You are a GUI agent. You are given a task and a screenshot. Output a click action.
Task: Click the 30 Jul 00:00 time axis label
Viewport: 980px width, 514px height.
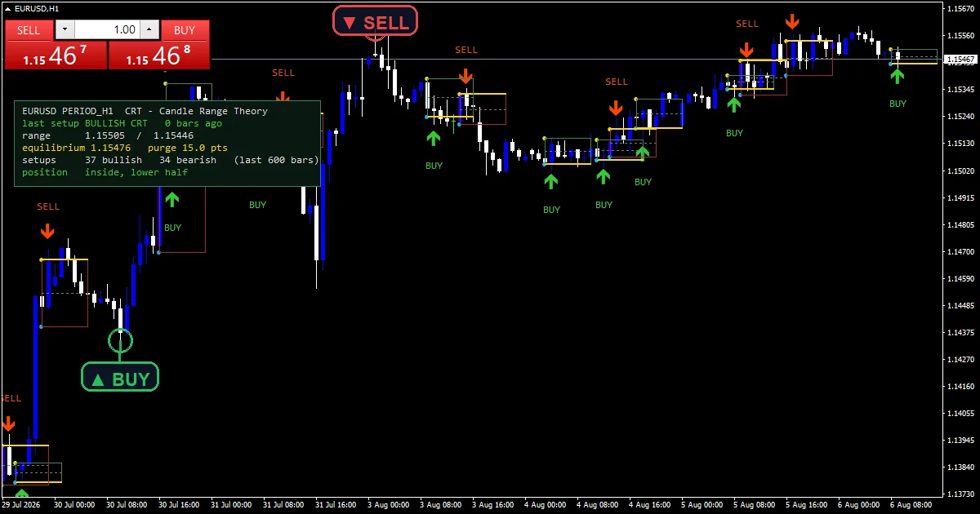point(74,505)
